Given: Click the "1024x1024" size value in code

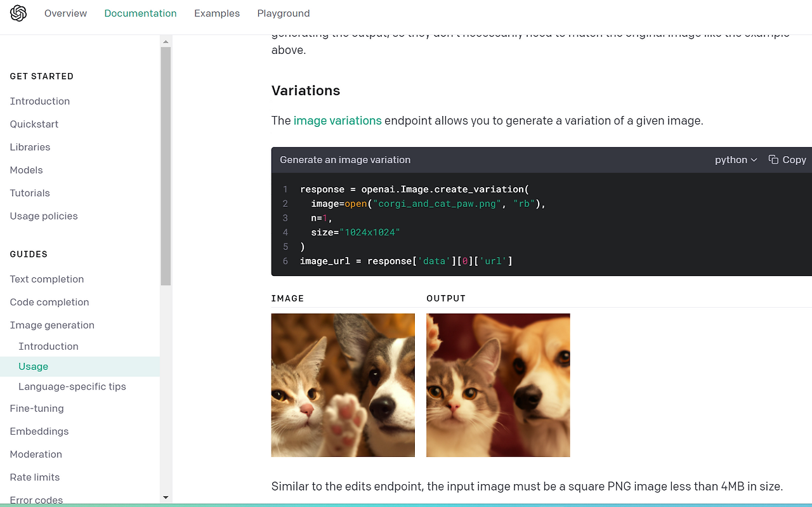Looking at the screenshot, I should pos(369,232).
